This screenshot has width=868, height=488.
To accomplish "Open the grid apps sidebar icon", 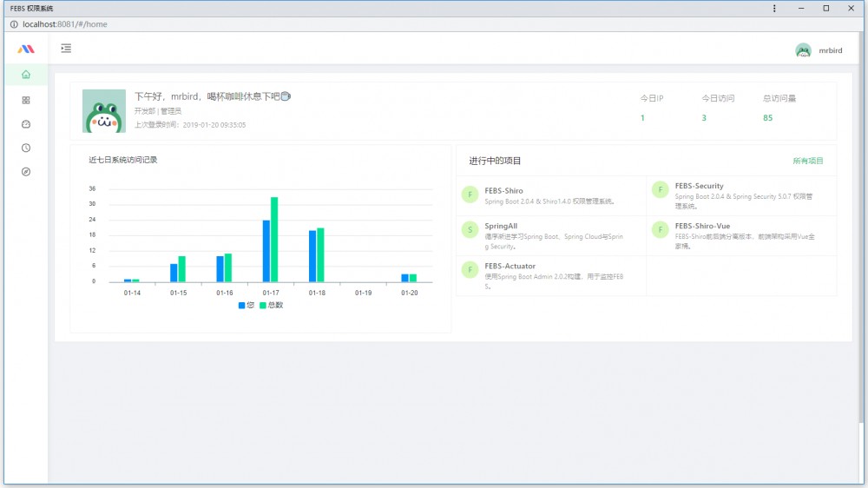I will (x=26, y=100).
